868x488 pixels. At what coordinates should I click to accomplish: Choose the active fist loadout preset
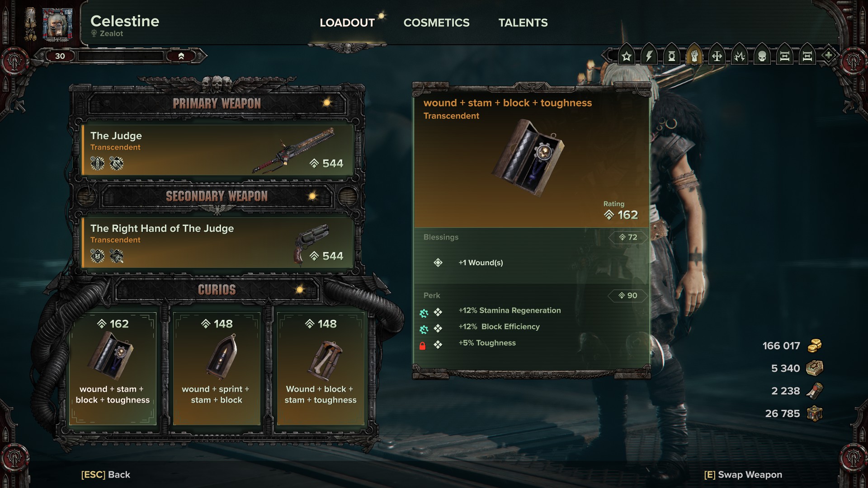pyautogui.click(x=694, y=56)
